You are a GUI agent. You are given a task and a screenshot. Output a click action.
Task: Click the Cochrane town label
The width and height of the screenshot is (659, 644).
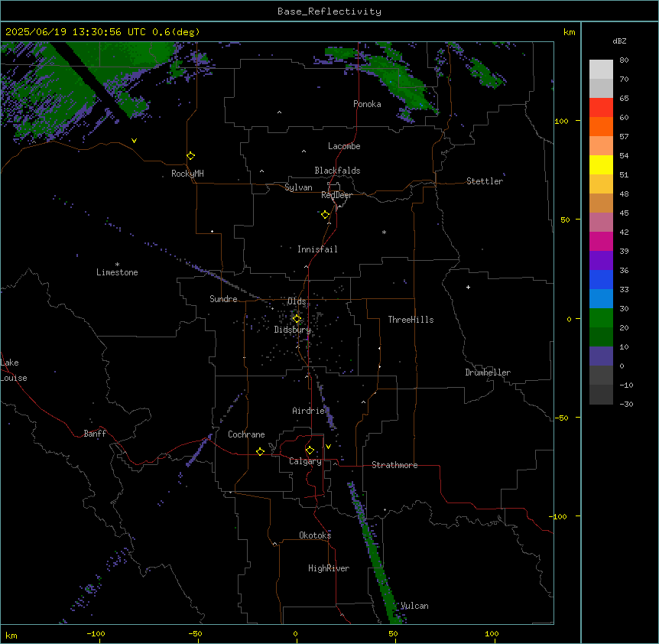(x=246, y=434)
